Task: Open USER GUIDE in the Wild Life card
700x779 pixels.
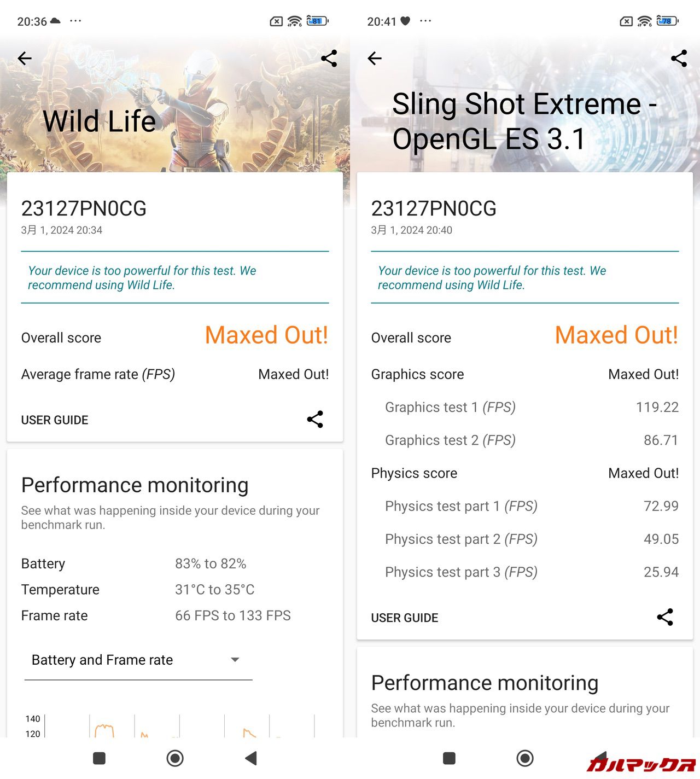Action: pos(55,420)
